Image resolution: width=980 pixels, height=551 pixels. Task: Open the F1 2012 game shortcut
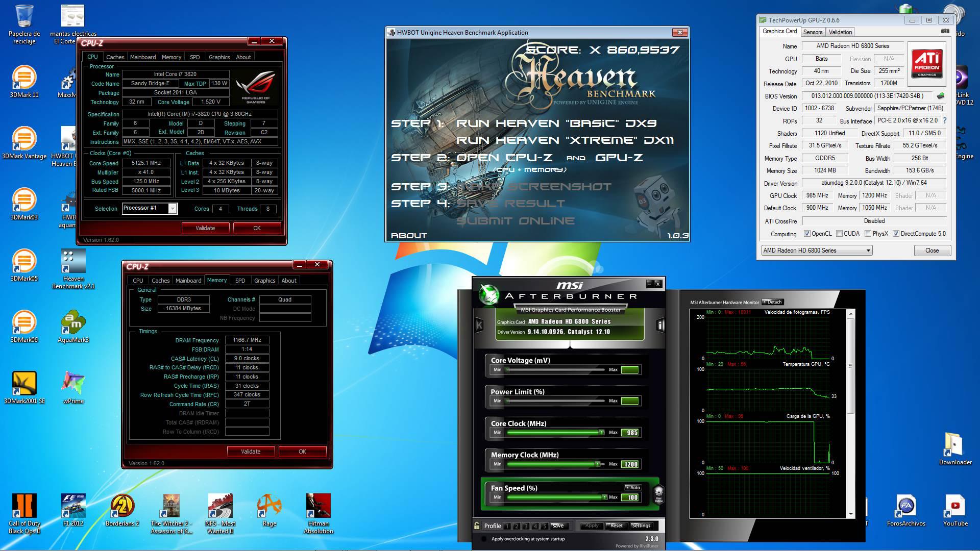pos(73,510)
